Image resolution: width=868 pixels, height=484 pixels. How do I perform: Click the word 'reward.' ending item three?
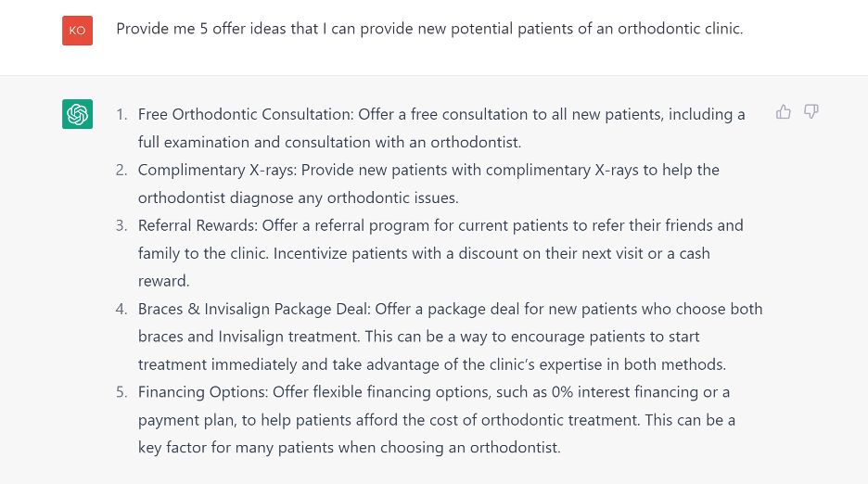(x=164, y=281)
